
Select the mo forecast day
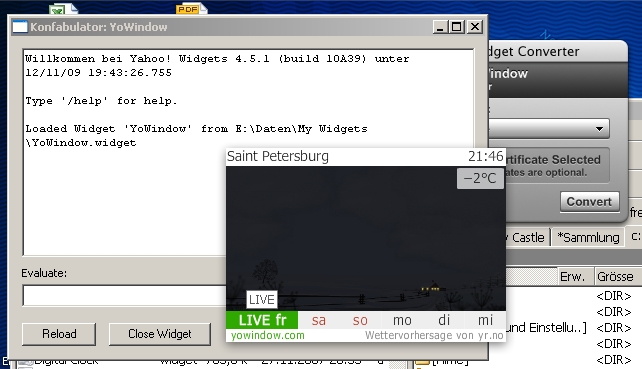tap(402, 320)
